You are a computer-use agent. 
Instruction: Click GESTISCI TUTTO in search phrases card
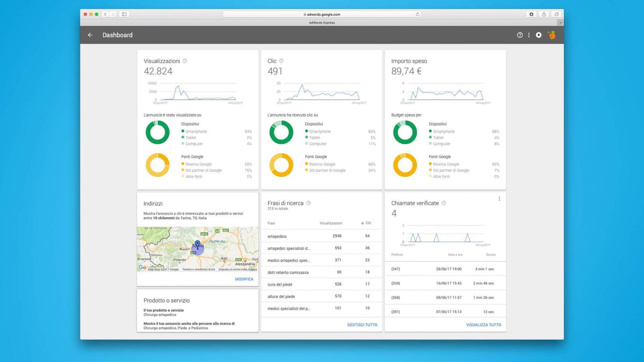pos(362,325)
